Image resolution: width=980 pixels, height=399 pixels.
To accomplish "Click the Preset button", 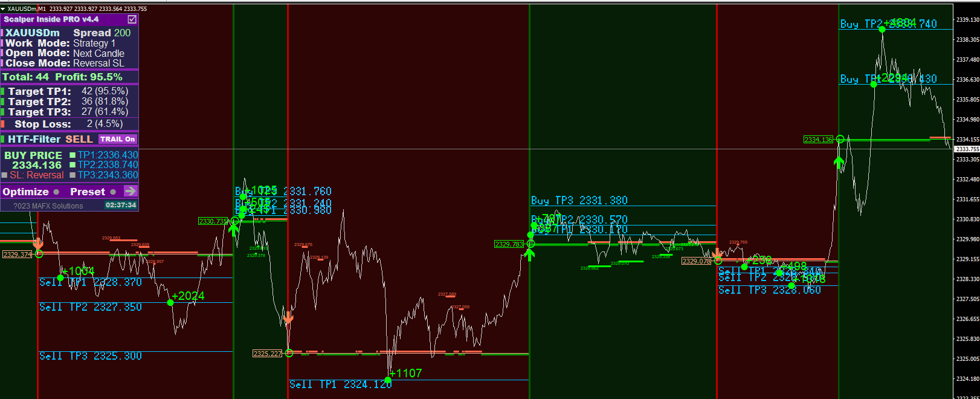I will coord(88,192).
